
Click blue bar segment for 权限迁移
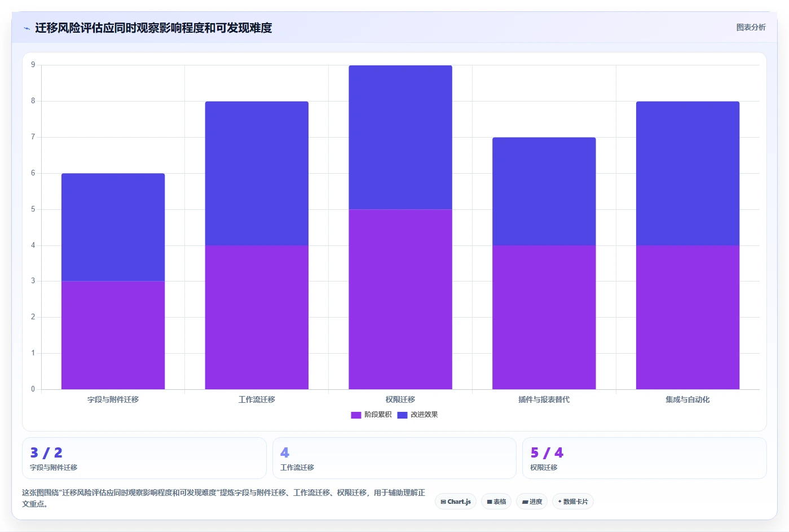tap(400, 137)
